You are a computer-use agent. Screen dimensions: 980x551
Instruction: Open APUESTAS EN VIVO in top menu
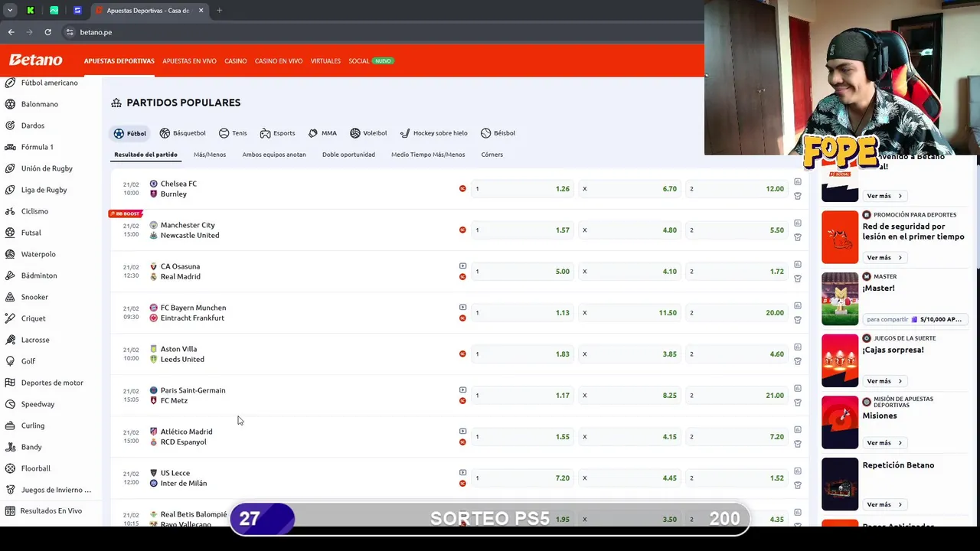pos(189,61)
